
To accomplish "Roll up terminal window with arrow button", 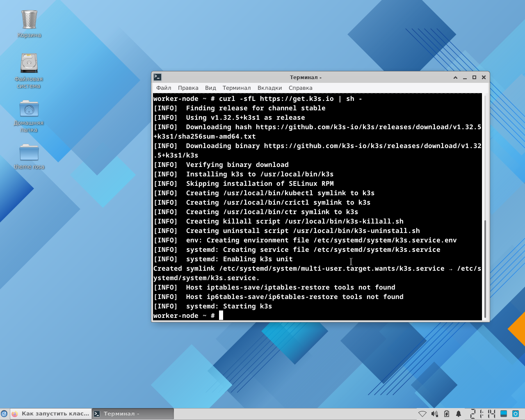I will pos(455,77).
